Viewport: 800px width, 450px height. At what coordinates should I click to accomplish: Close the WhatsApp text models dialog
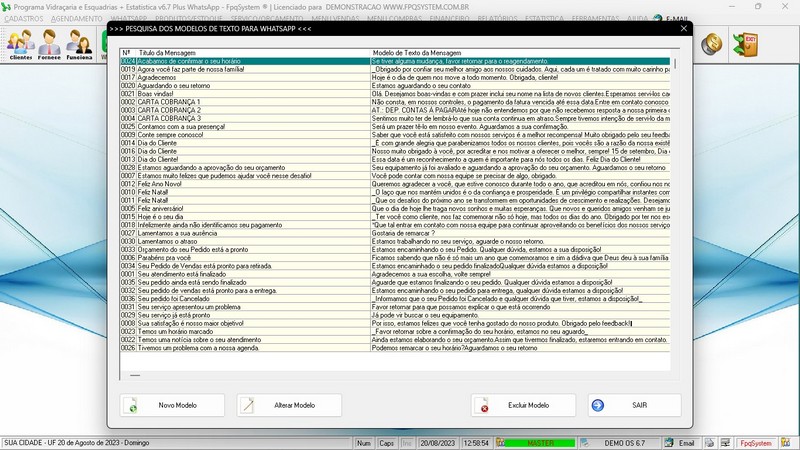tap(684, 29)
